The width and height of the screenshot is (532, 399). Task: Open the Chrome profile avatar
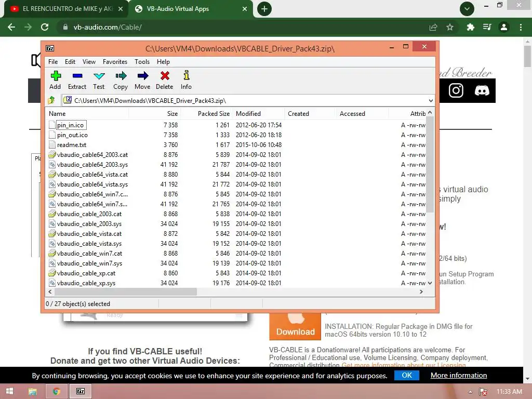[x=504, y=27]
